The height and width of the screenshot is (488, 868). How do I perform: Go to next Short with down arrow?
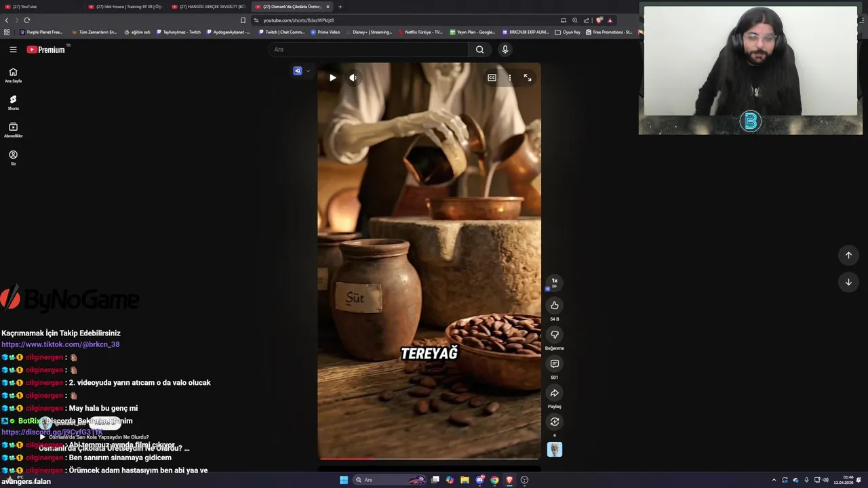pyautogui.click(x=848, y=282)
